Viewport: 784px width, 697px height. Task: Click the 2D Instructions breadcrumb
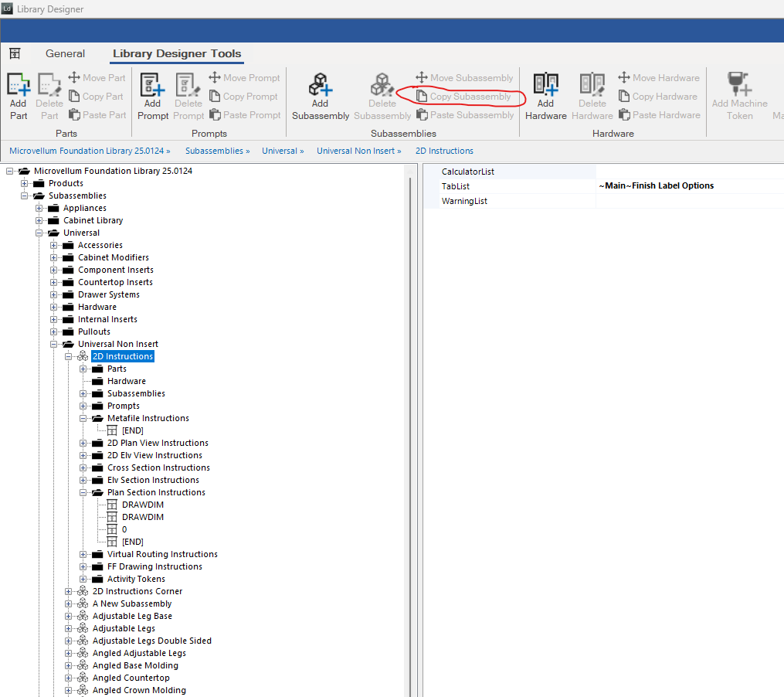[444, 151]
